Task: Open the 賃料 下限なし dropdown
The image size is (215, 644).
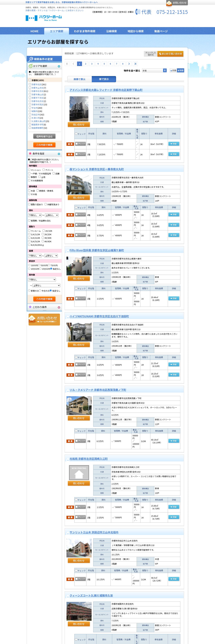Action: coord(35,215)
